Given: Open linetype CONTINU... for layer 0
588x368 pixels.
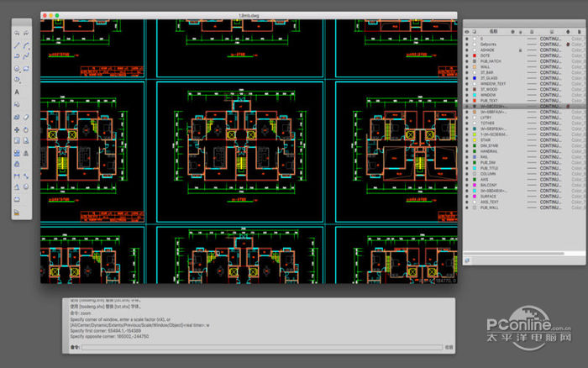Looking at the screenshot, I should coord(550,39).
